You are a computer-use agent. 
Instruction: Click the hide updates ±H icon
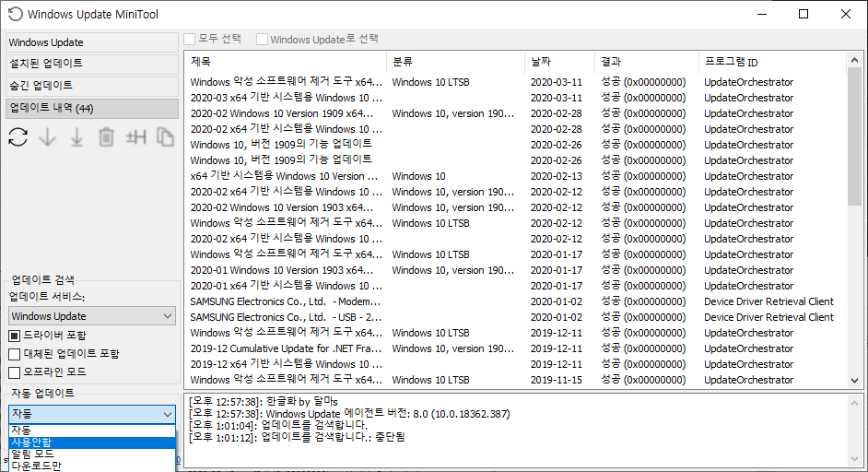135,136
